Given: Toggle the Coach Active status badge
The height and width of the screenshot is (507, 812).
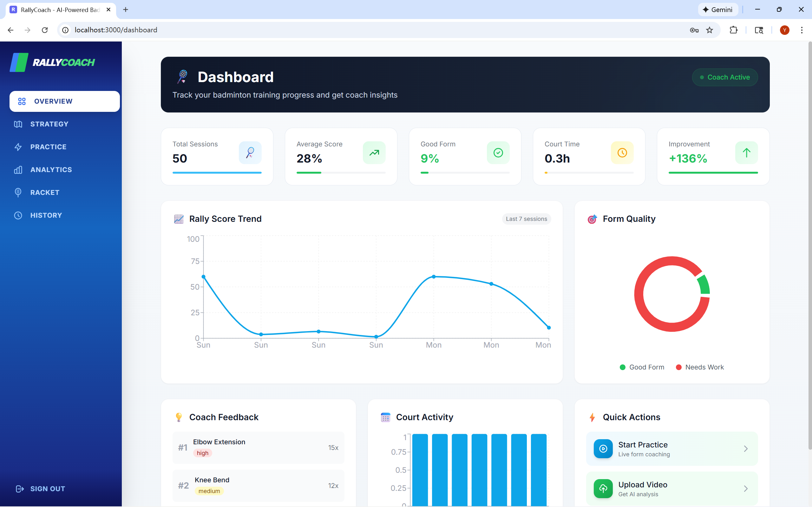Looking at the screenshot, I should [x=725, y=77].
